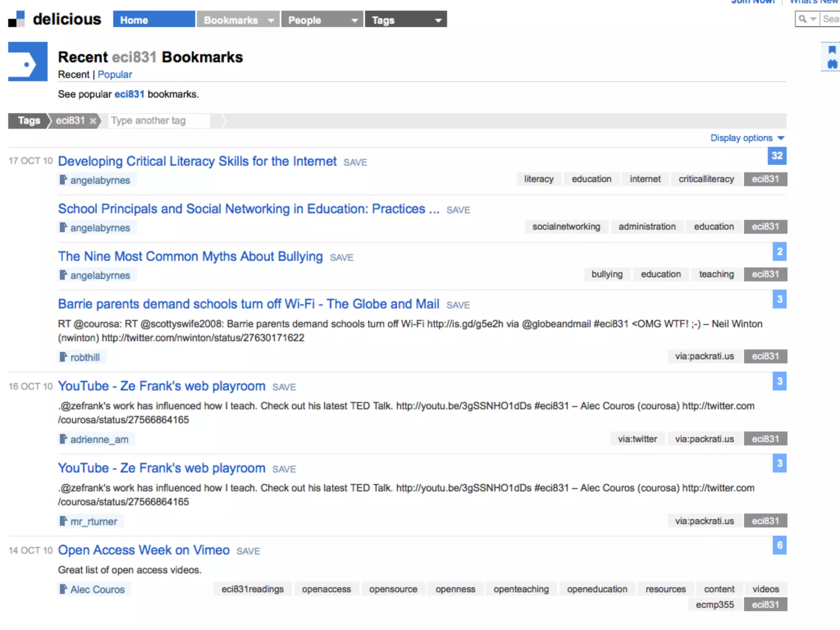Click the bookmark icon at right edge
Viewport: 840px width, 630px height.
[x=832, y=50]
